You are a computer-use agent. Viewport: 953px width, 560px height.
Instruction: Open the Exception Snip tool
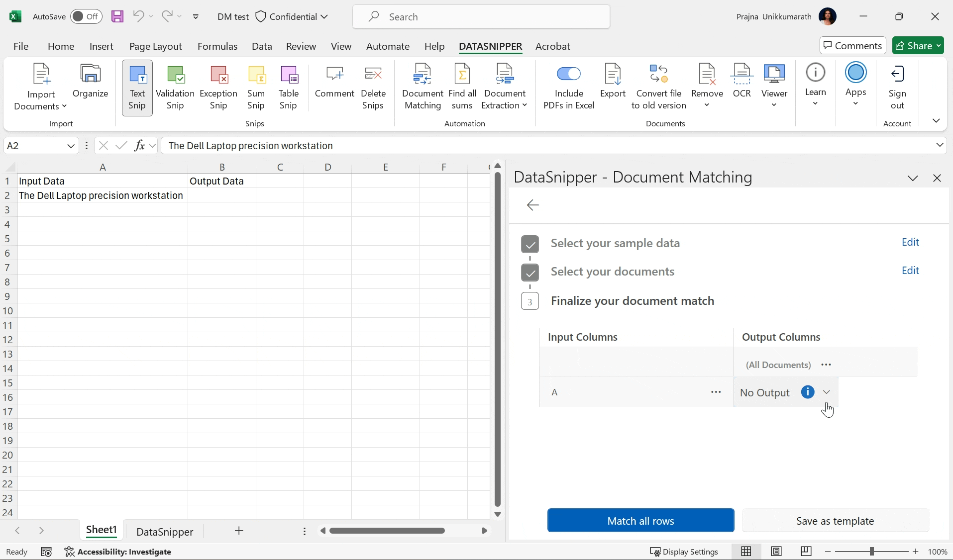[x=218, y=88]
